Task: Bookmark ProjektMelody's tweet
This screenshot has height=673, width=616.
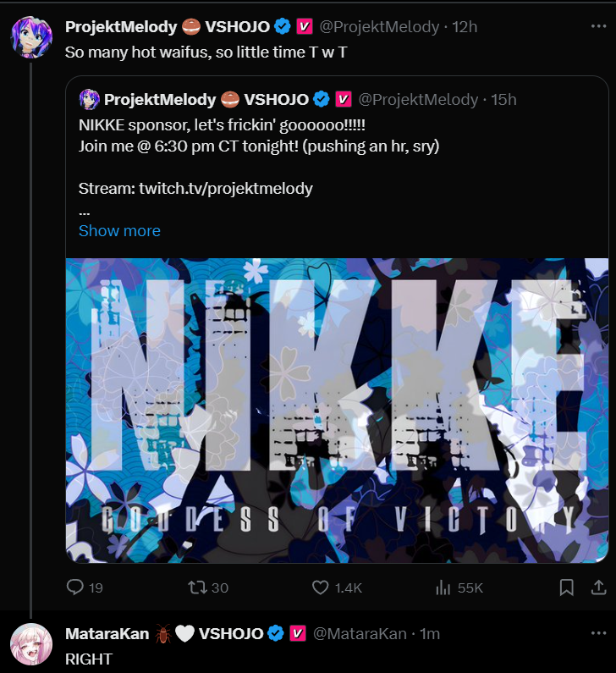Action: 567,587
